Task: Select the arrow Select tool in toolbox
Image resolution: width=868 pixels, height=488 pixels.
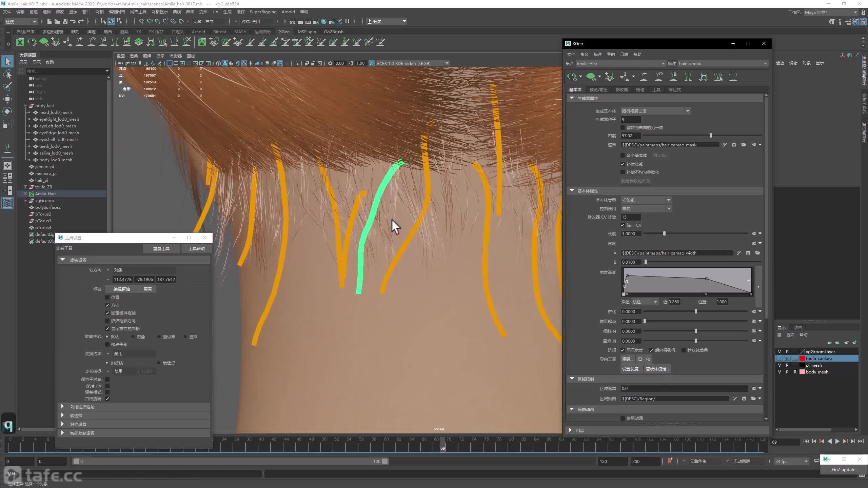Action: click(x=7, y=61)
